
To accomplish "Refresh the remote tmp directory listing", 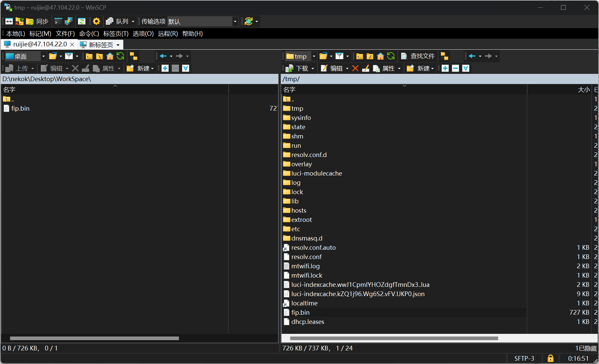I will point(391,56).
